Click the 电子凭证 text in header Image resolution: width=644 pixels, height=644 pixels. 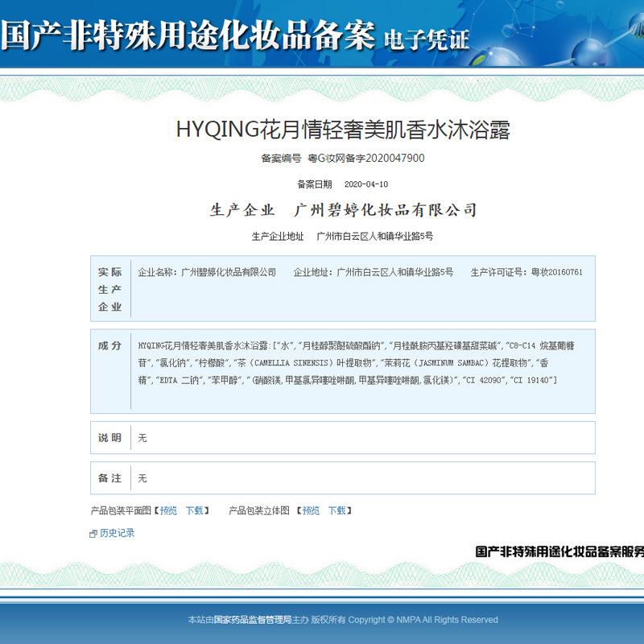point(427,39)
